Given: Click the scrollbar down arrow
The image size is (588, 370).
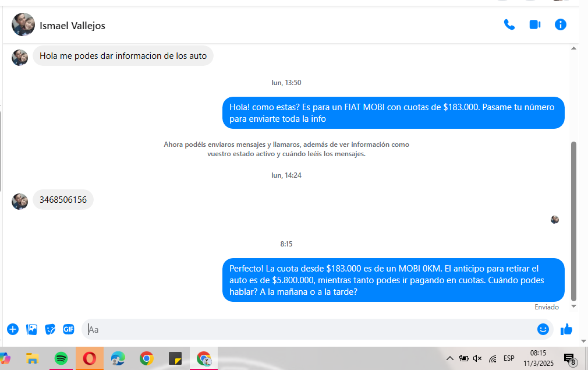Looking at the screenshot, I should (x=573, y=306).
